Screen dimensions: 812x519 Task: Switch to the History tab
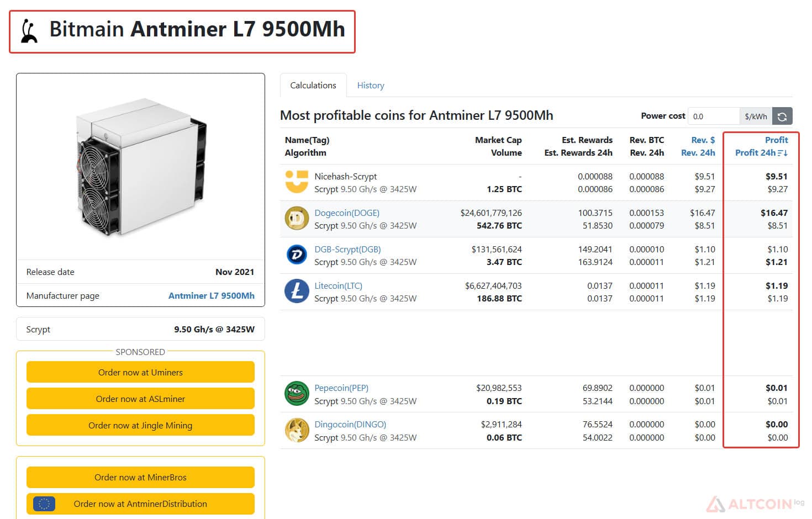[x=371, y=85]
